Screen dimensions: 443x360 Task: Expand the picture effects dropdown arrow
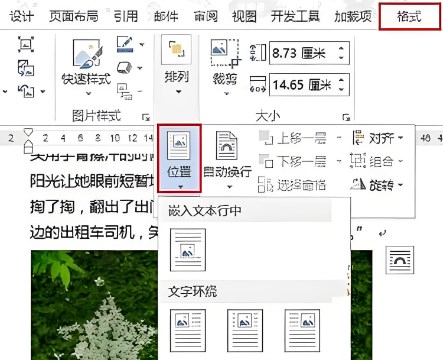(140, 68)
